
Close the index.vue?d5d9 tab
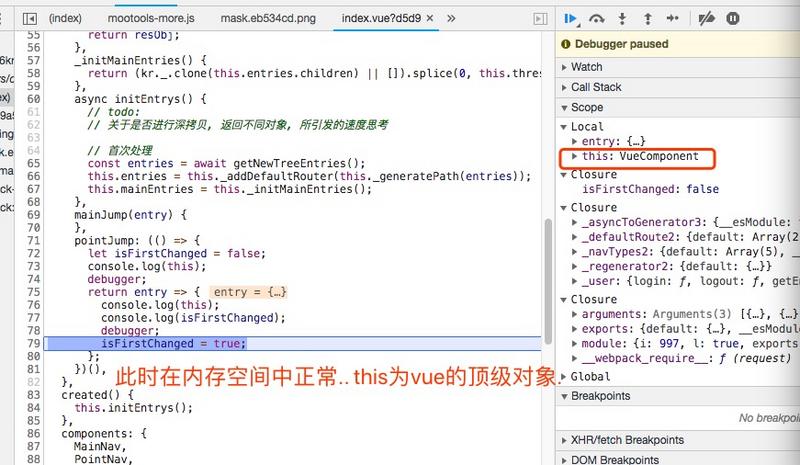point(430,18)
